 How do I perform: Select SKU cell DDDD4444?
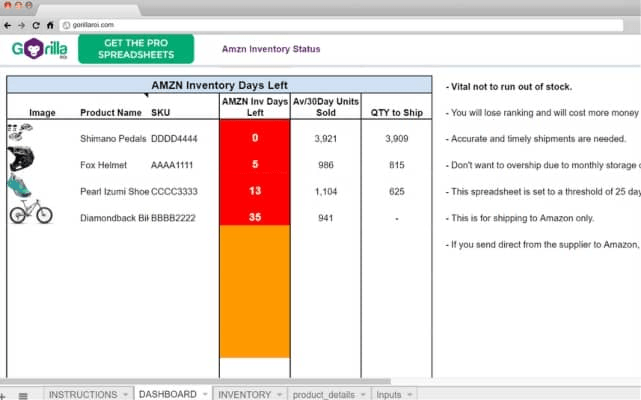[174, 139]
